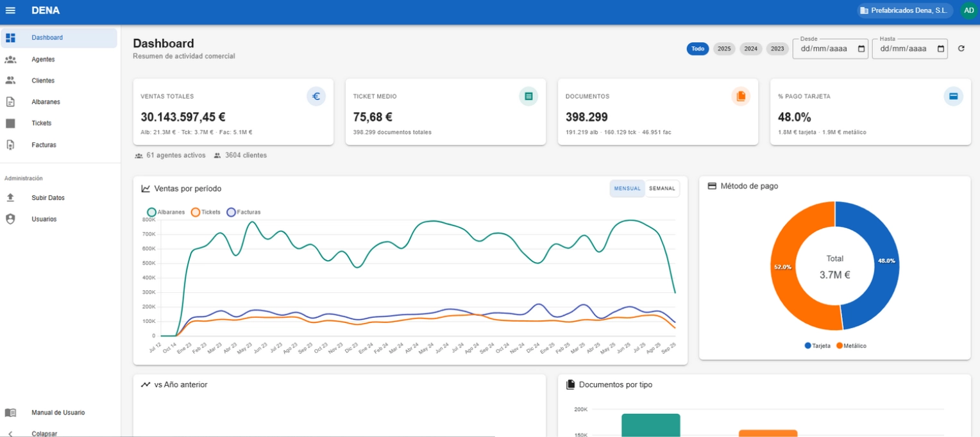Viewport: 980px width, 437px height.
Task: Open the Manual de Usuario link
Action: pyautogui.click(x=59, y=413)
